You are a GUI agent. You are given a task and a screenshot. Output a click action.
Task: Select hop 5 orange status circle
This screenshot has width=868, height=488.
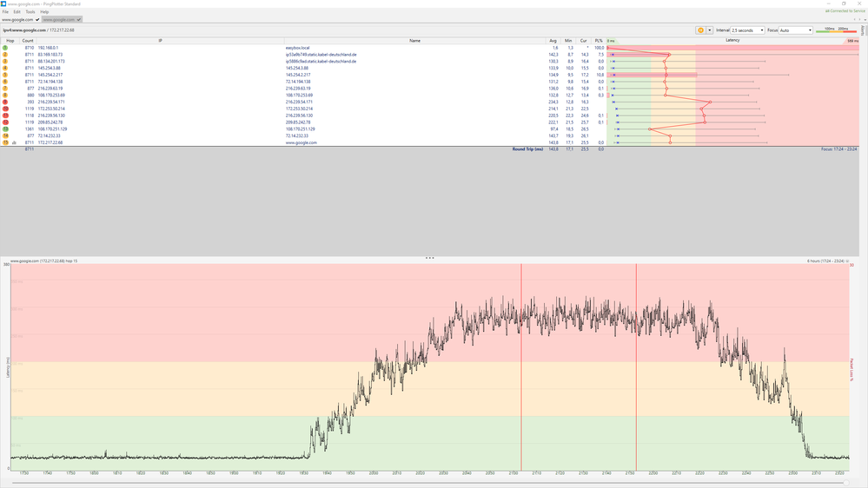point(5,75)
